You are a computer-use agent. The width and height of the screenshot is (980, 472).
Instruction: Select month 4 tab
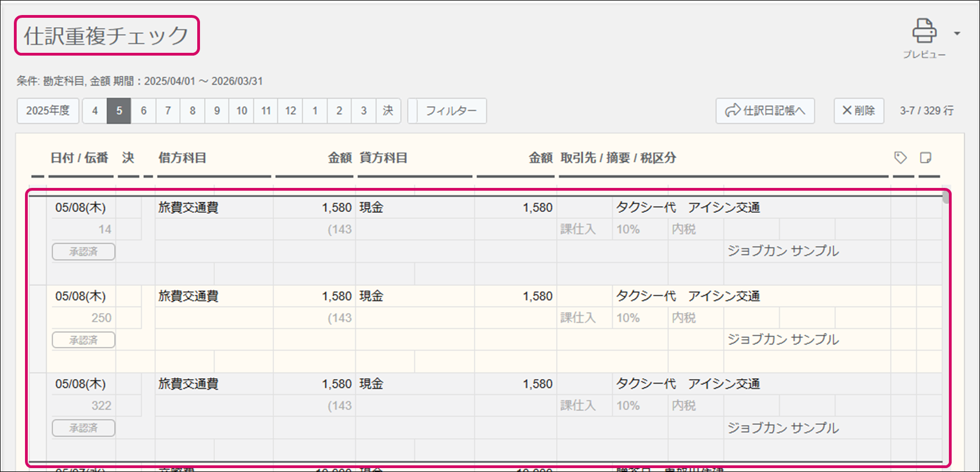pos(95,111)
